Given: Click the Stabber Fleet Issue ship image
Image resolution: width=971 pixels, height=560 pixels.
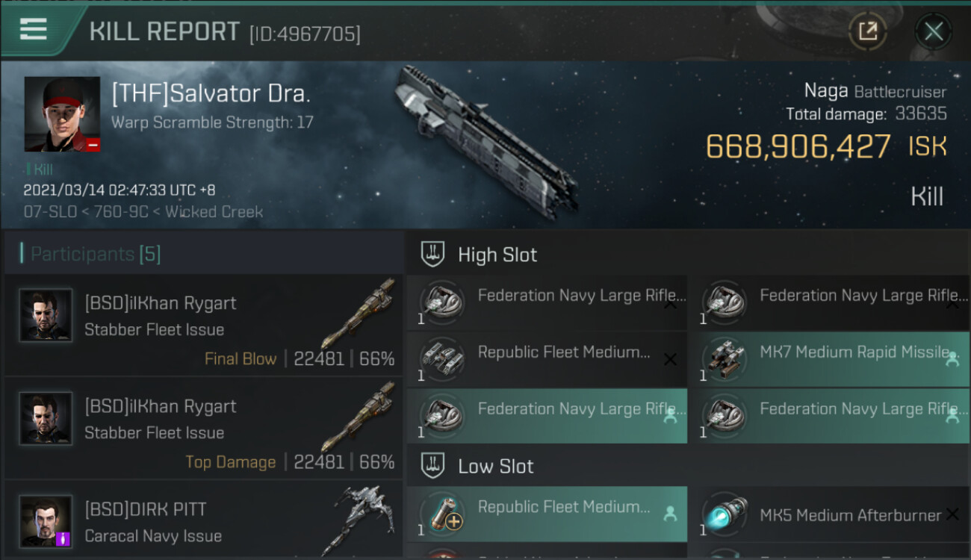Looking at the screenshot, I should pos(359,314).
